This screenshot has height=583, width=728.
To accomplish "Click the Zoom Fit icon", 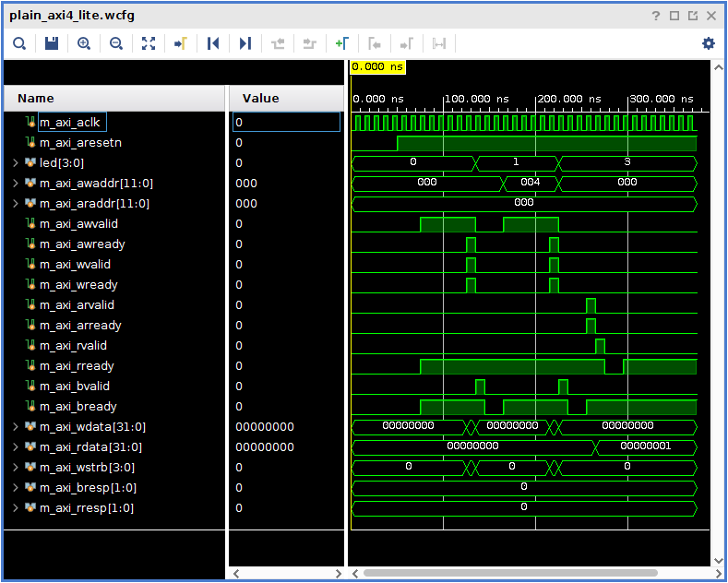I will 149,43.
